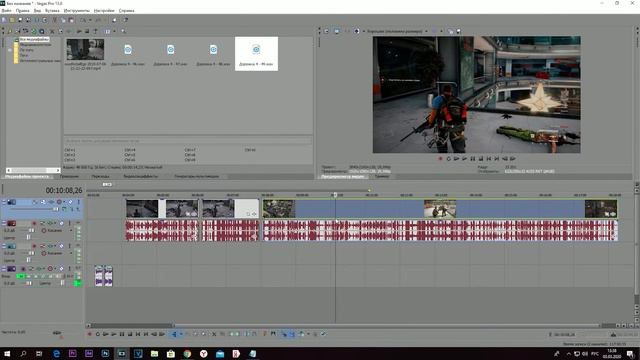Click the Paste icon in main toolbar
This screenshot has width=640, height=360.
[71, 20]
